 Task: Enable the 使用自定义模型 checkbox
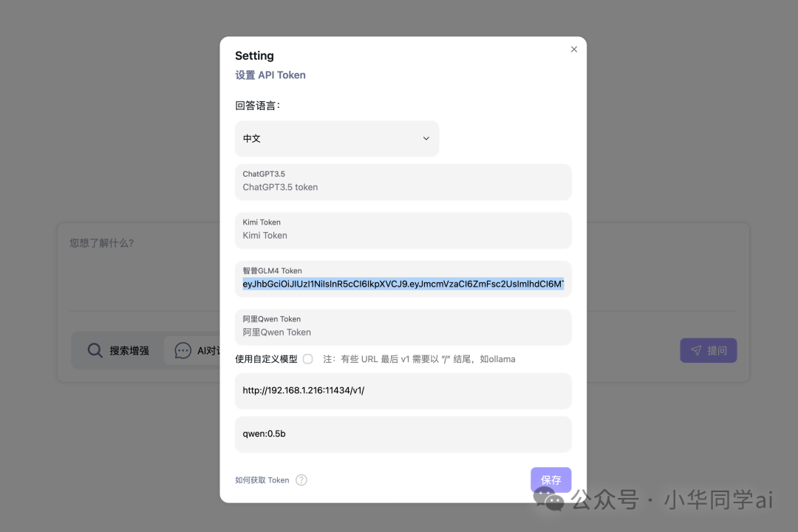[308, 359]
